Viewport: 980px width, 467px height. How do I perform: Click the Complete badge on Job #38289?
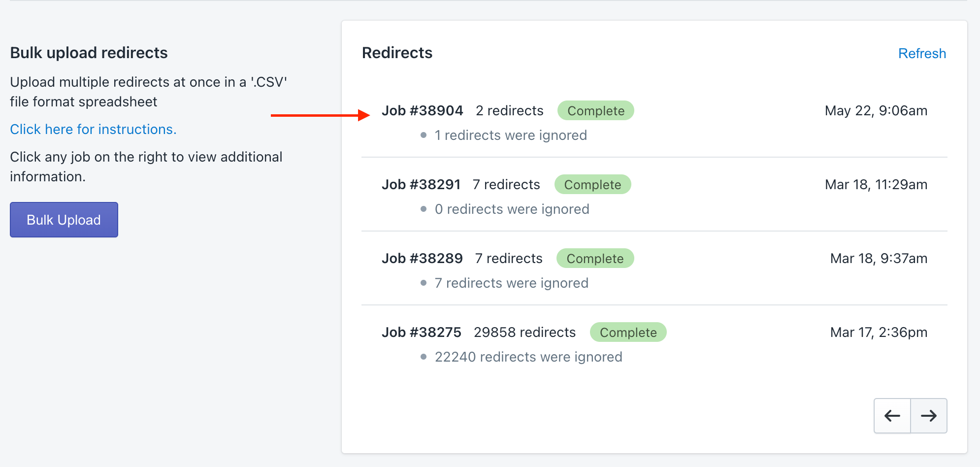tap(595, 258)
